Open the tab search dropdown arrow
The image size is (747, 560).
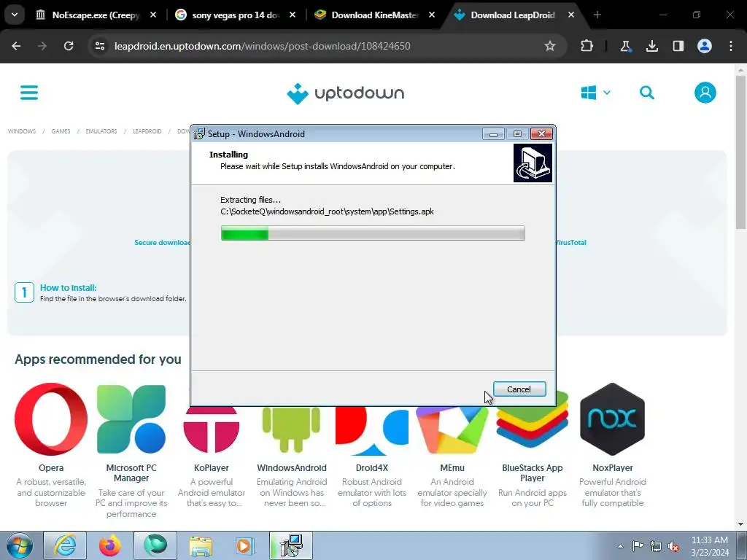coord(15,15)
